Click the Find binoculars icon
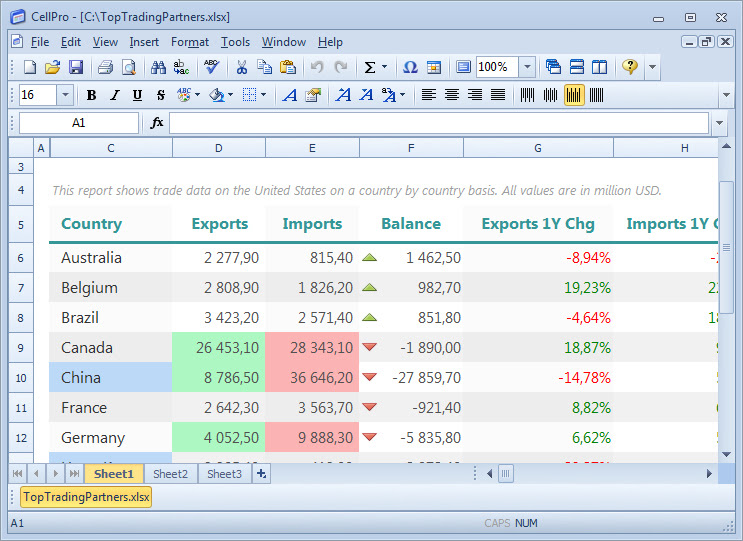743x541 pixels. pos(158,67)
